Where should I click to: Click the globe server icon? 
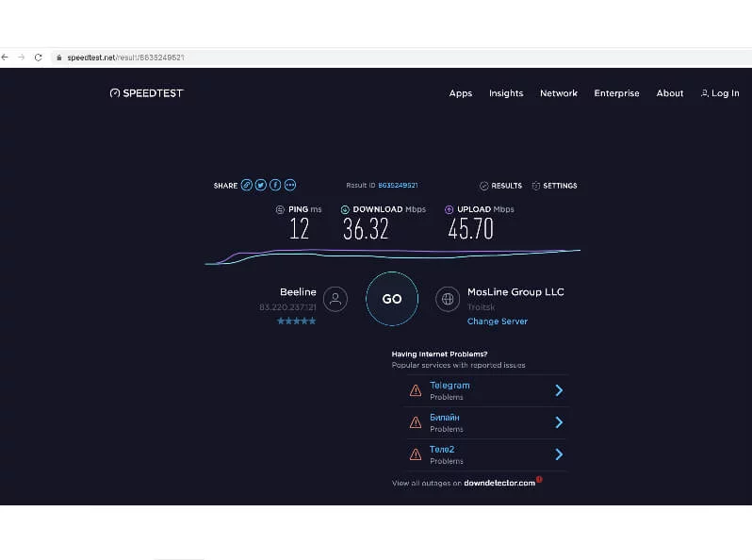click(448, 299)
